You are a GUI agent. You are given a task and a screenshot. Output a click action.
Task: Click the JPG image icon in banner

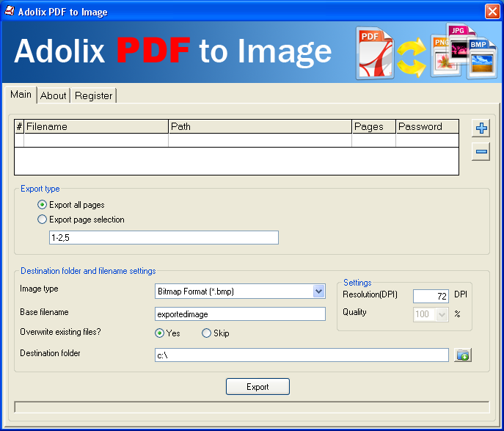pyautogui.click(x=461, y=43)
